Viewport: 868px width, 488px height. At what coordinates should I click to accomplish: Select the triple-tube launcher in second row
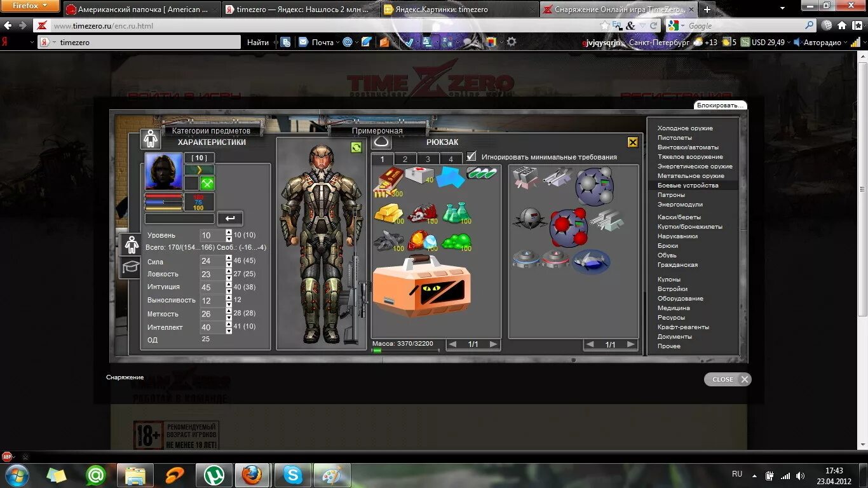[606, 220]
